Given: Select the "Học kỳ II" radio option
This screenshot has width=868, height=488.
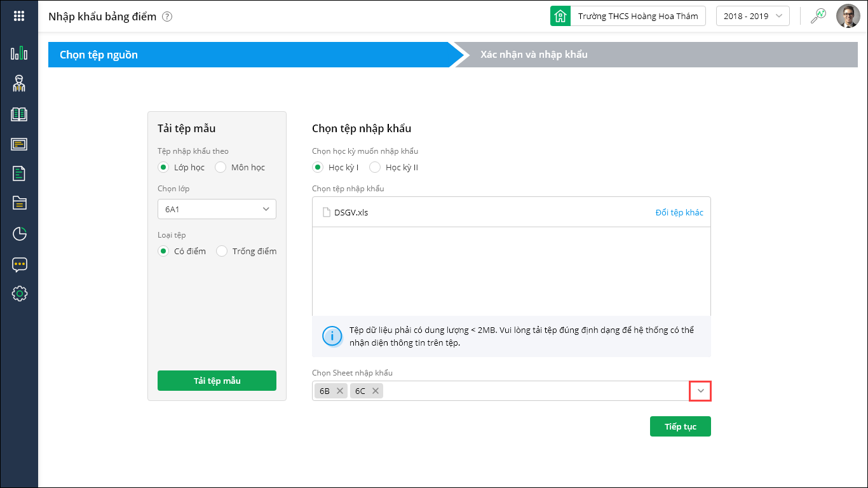Looking at the screenshot, I should point(375,168).
